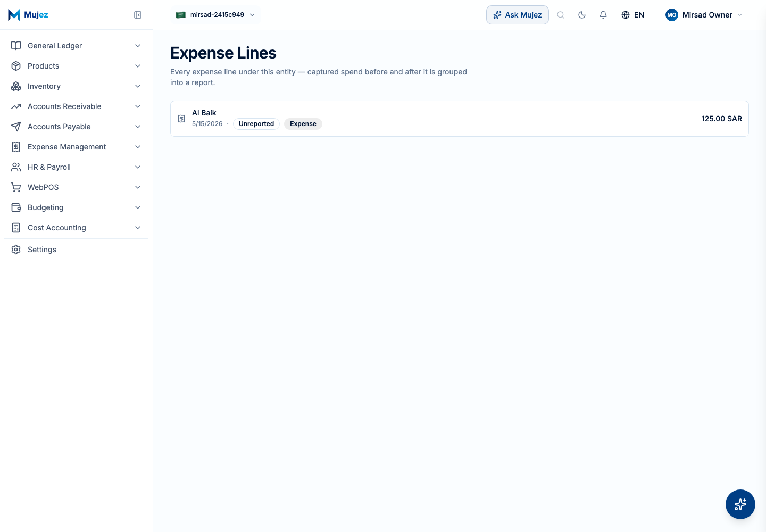Open entity dropdown mirsad-2415c949
The height and width of the screenshot is (532, 766).
(215, 15)
